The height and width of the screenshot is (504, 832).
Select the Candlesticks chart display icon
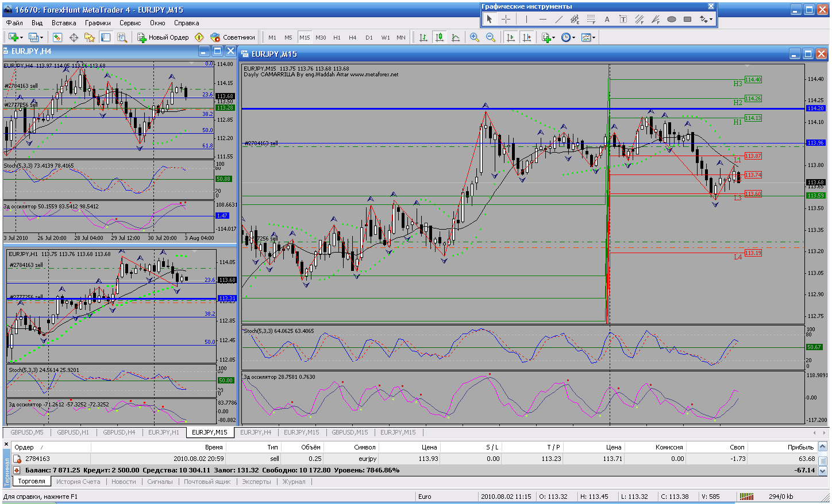click(440, 37)
